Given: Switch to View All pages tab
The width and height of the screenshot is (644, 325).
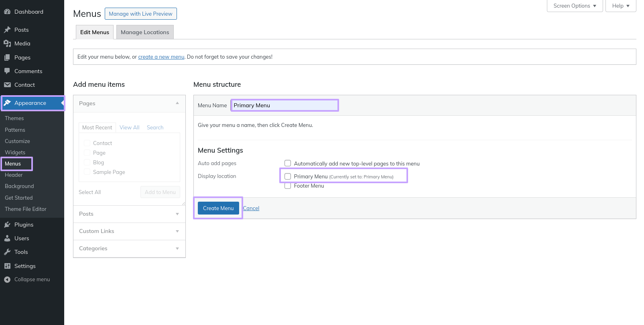Looking at the screenshot, I should coord(129,127).
